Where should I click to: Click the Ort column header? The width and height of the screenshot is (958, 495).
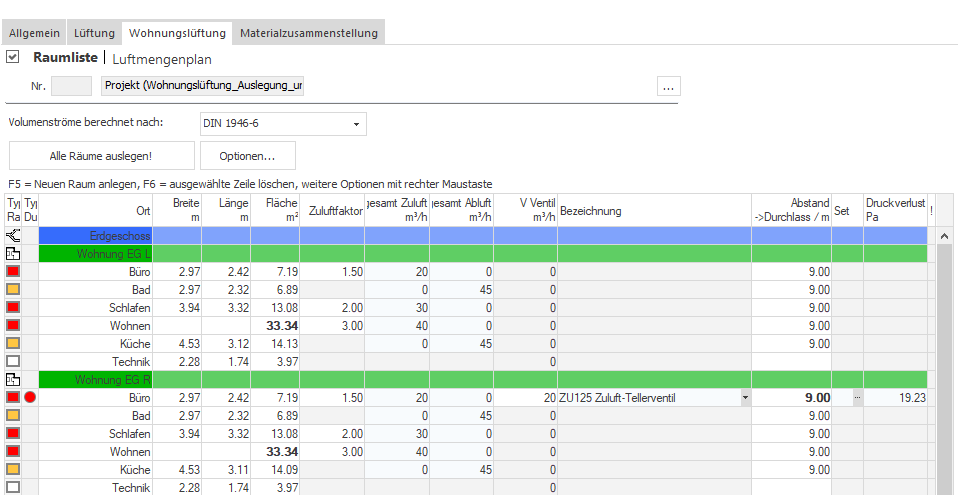click(95, 210)
